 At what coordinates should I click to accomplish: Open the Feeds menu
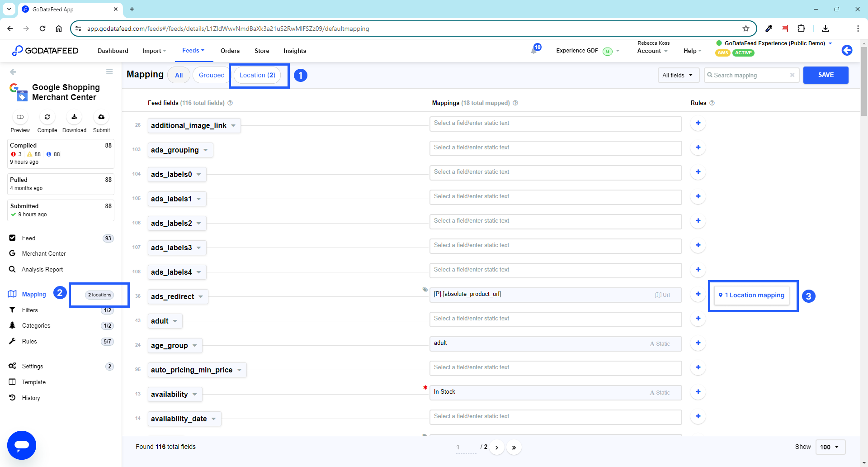193,51
